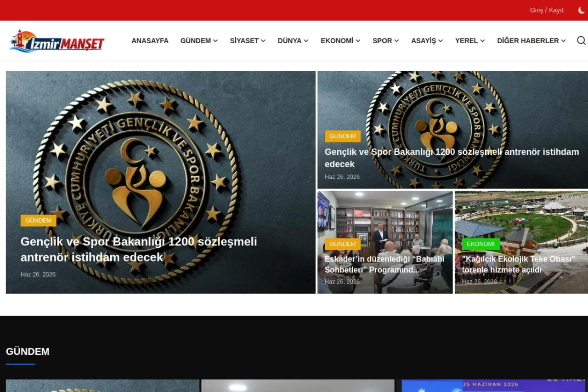Open the Kağılcık Ekolojik Teke Obası headline
This screenshot has width=588, height=392.
click(x=519, y=264)
